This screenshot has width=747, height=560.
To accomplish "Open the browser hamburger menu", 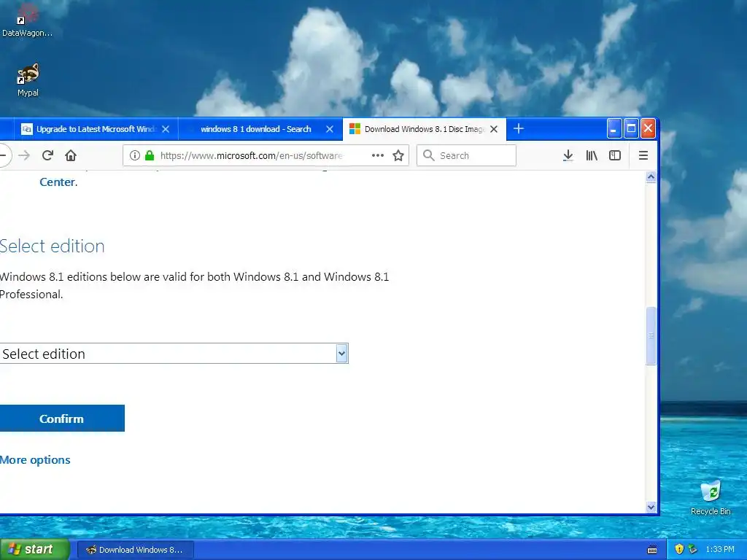I will click(x=643, y=155).
